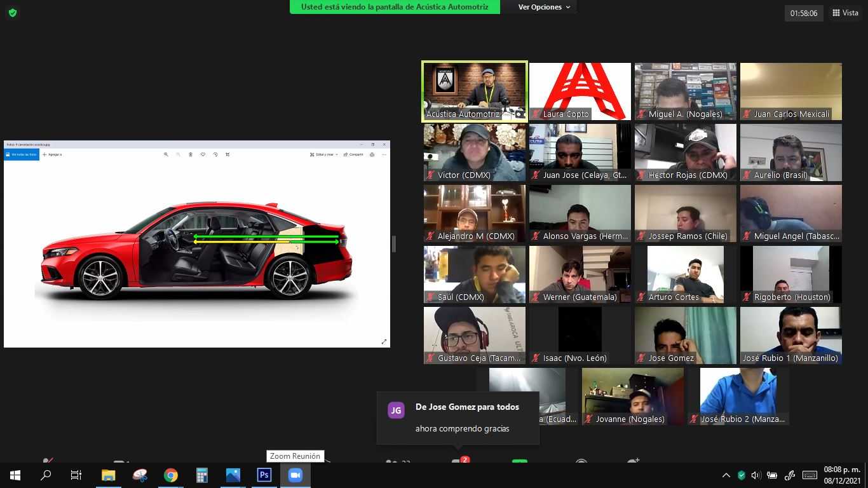This screenshot has width=868, height=488.
Task: Print the photo using printer icon
Action: pos(372,154)
